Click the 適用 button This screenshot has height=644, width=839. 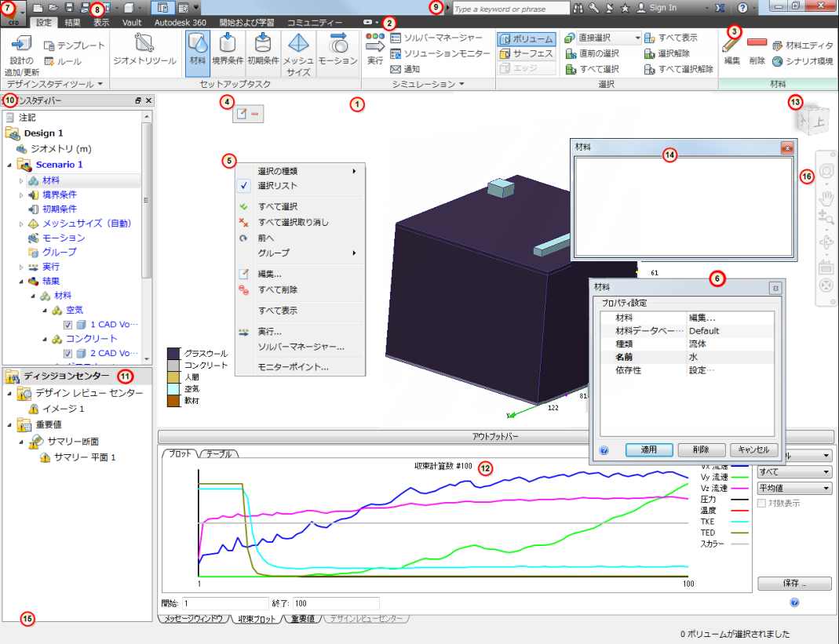pos(648,449)
